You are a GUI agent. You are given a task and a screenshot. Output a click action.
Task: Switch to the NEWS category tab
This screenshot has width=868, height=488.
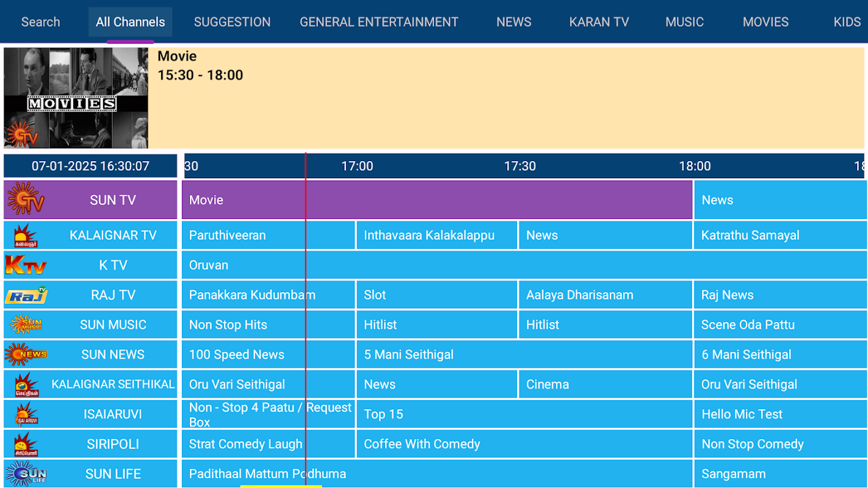point(514,22)
